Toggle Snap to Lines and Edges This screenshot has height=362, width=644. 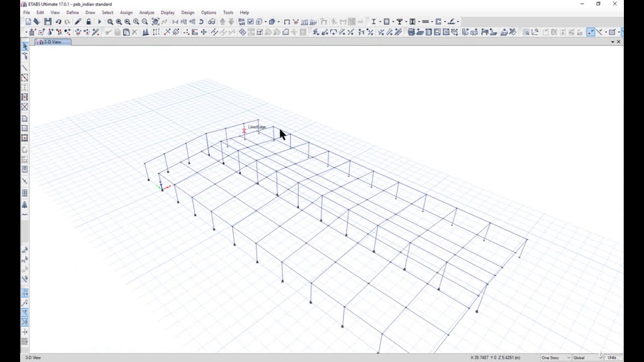pos(25,312)
